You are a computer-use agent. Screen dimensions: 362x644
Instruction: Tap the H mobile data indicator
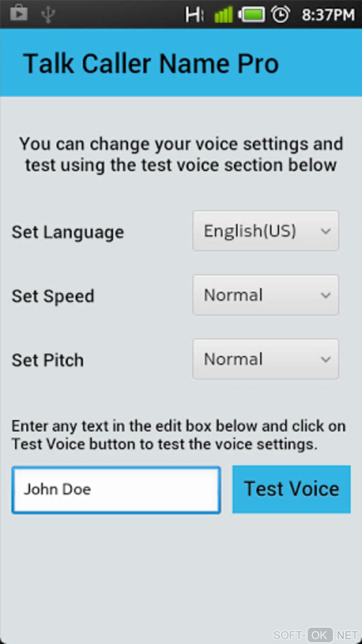194,15
